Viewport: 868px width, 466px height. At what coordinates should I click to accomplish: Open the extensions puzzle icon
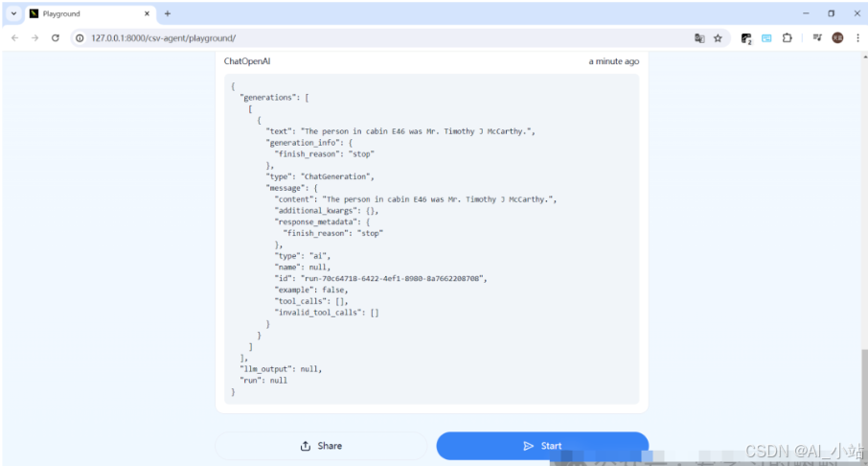[x=788, y=38]
